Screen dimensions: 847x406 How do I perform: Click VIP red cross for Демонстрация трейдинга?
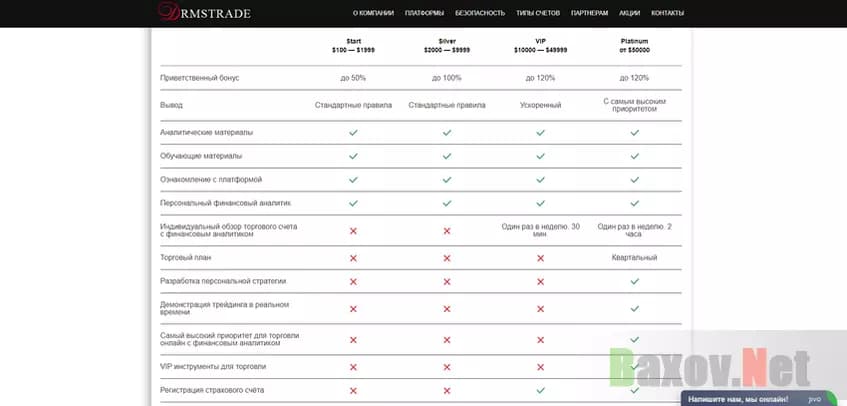coord(540,308)
